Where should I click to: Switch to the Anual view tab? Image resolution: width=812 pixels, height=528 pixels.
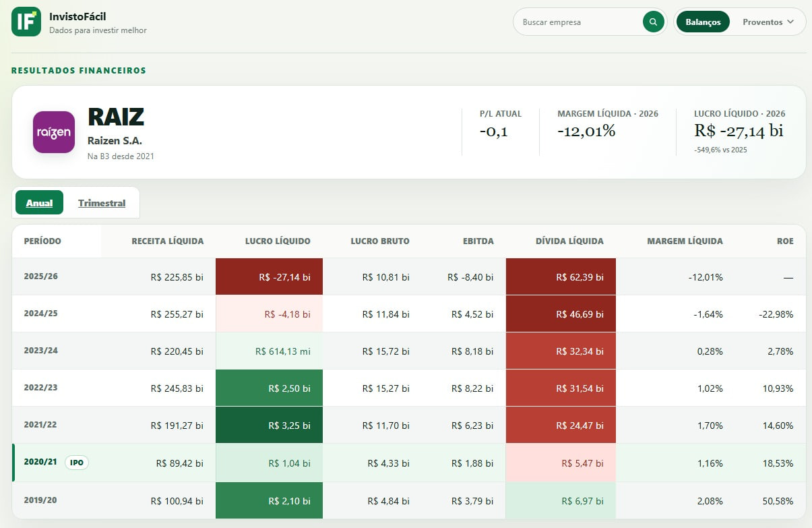pos(39,202)
